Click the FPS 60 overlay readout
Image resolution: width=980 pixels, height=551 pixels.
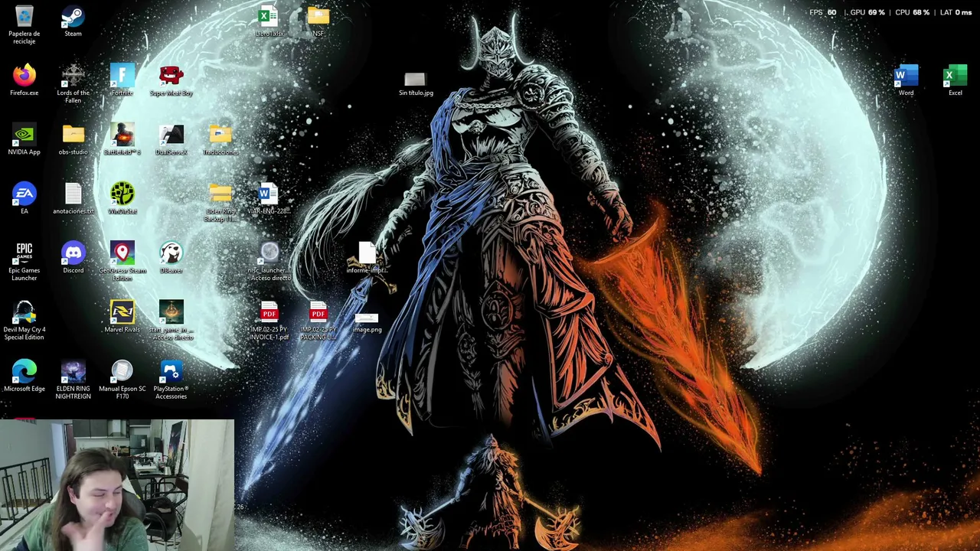(x=823, y=12)
